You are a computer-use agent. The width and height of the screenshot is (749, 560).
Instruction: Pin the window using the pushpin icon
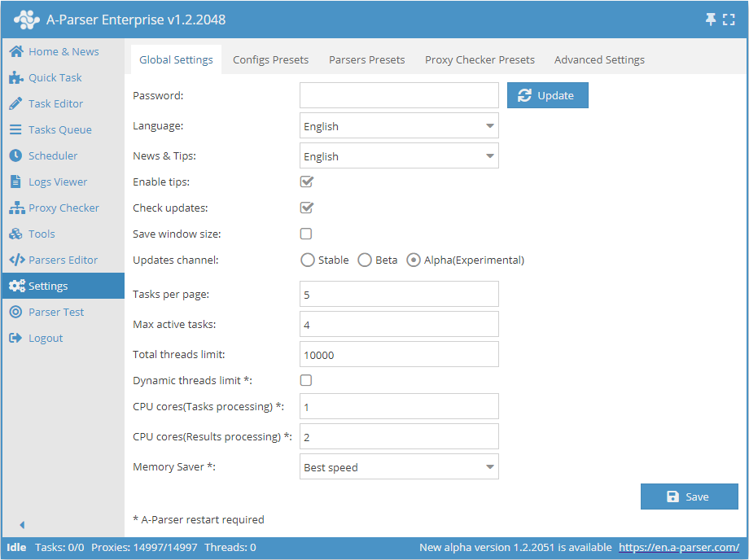pyautogui.click(x=711, y=20)
